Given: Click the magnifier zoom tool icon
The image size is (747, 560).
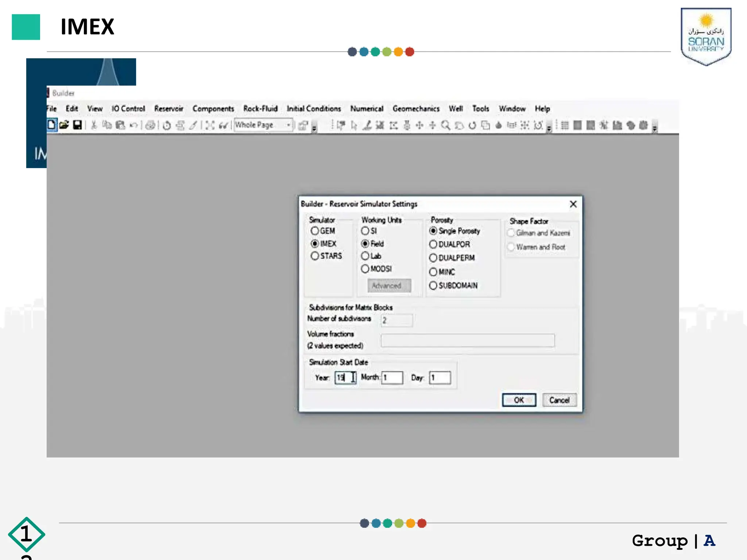Looking at the screenshot, I should 445,125.
